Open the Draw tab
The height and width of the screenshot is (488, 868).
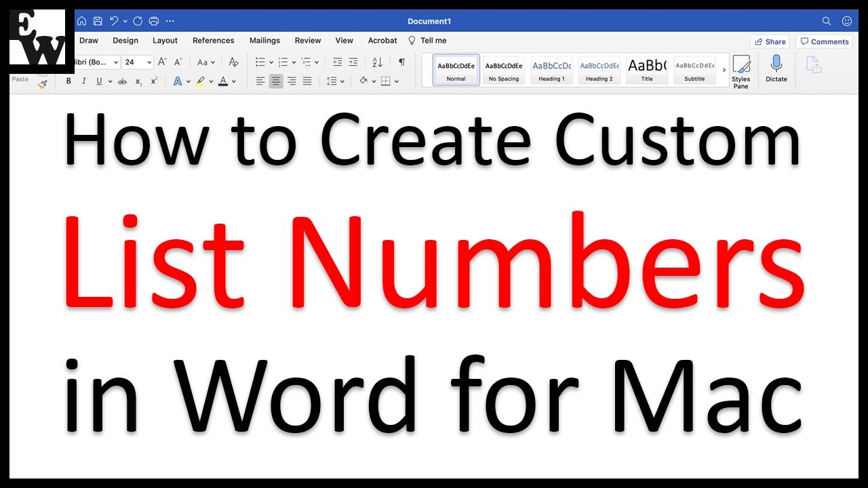(89, 41)
